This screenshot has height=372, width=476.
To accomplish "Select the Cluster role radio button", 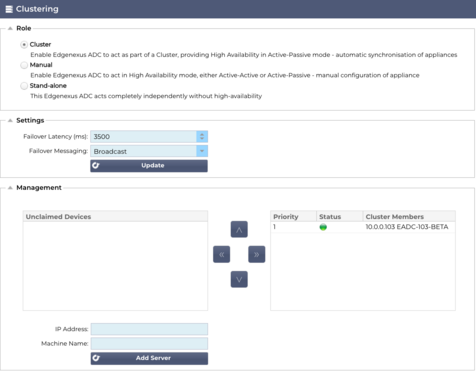I will point(24,45).
